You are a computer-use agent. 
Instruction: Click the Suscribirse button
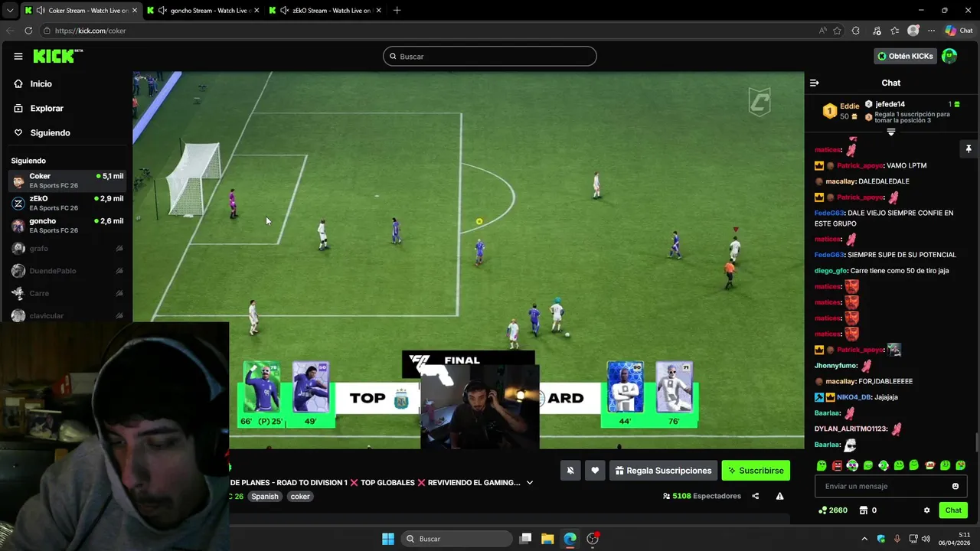tap(756, 471)
